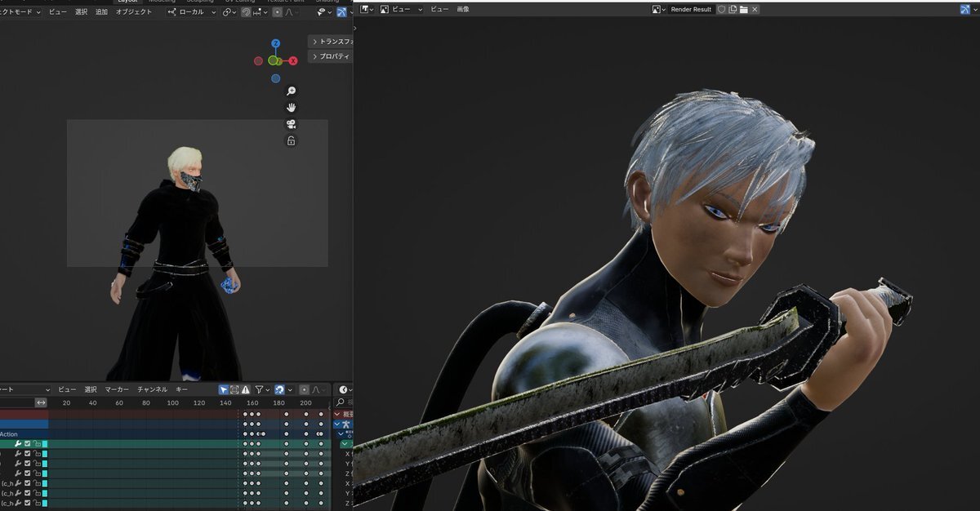Screen dimensions: 980x511
Task: Click the fake user shield icon
Action: pos(721,9)
